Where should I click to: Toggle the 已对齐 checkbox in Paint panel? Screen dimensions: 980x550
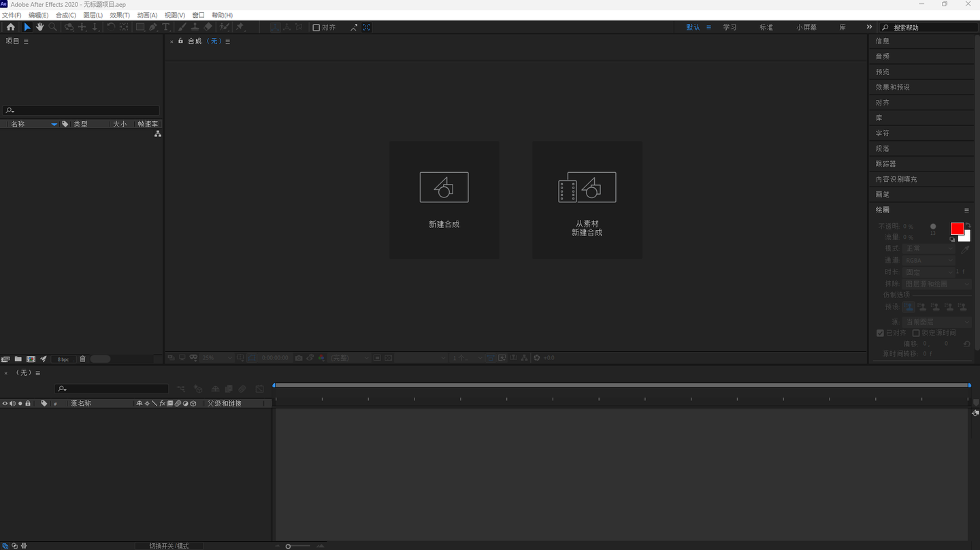tap(880, 333)
